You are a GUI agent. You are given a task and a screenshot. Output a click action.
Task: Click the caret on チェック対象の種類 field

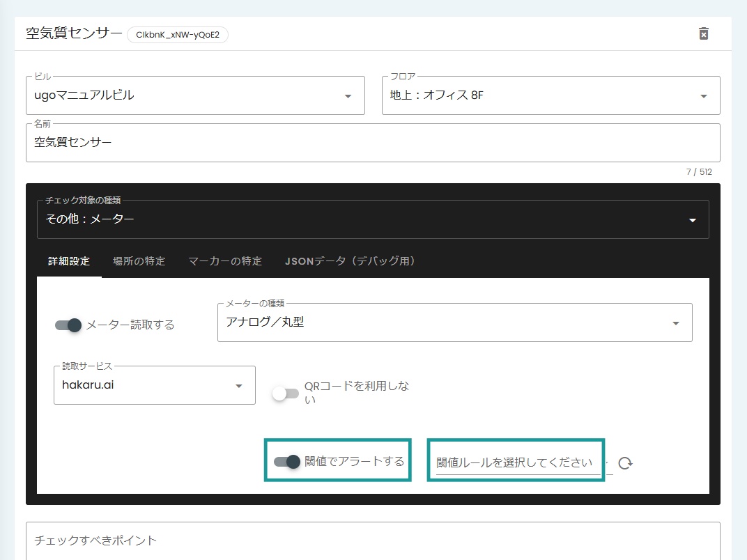(692, 219)
